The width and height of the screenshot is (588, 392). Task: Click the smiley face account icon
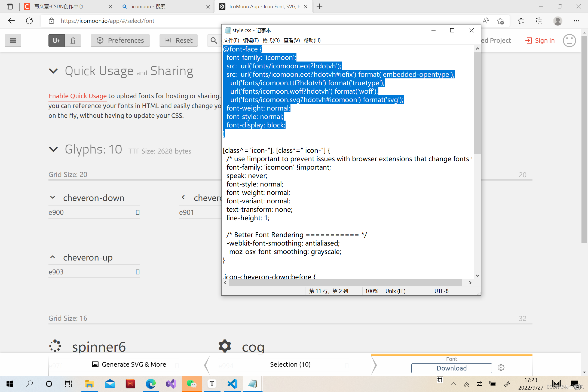pyautogui.click(x=569, y=41)
